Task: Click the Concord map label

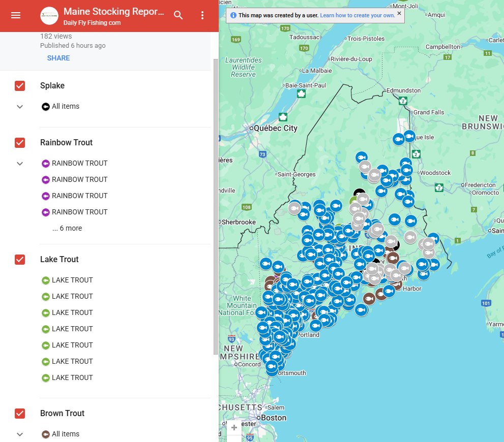Action: point(249,364)
